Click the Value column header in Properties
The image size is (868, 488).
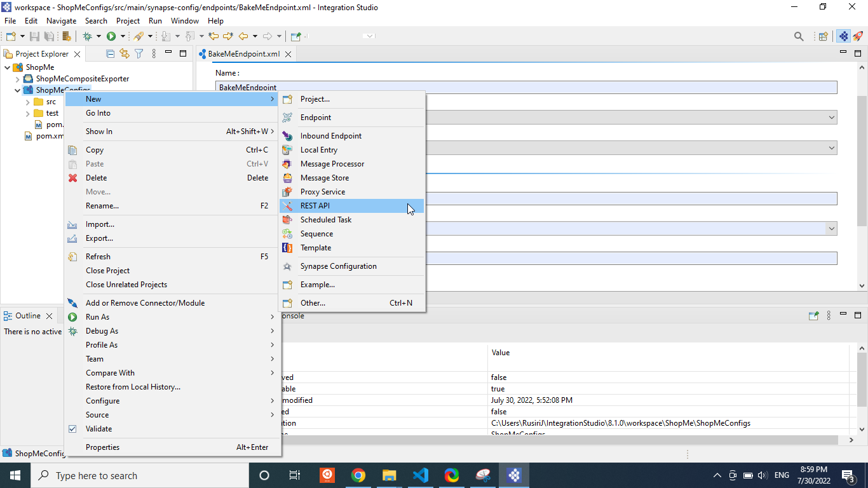coord(668,353)
